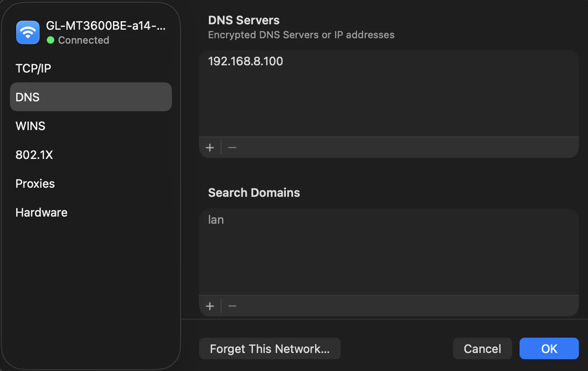Click the Connected status text
The height and width of the screenshot is (371, 588).
[x=84, y=40]
